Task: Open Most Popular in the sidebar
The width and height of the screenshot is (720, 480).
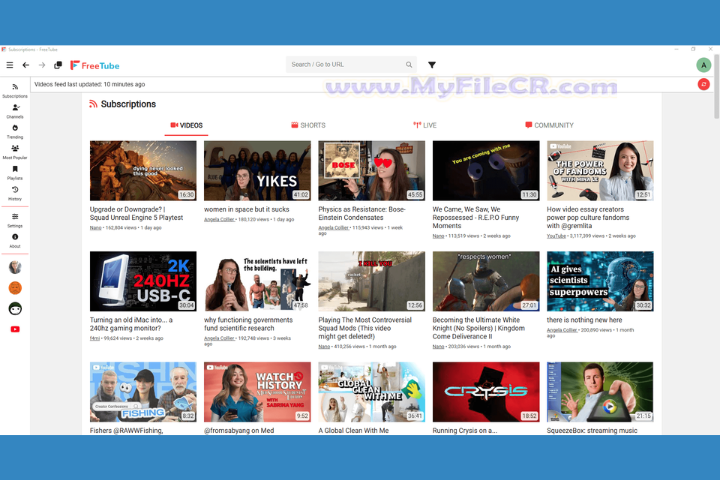Action: pyautogui.click(x=15, y=152)
